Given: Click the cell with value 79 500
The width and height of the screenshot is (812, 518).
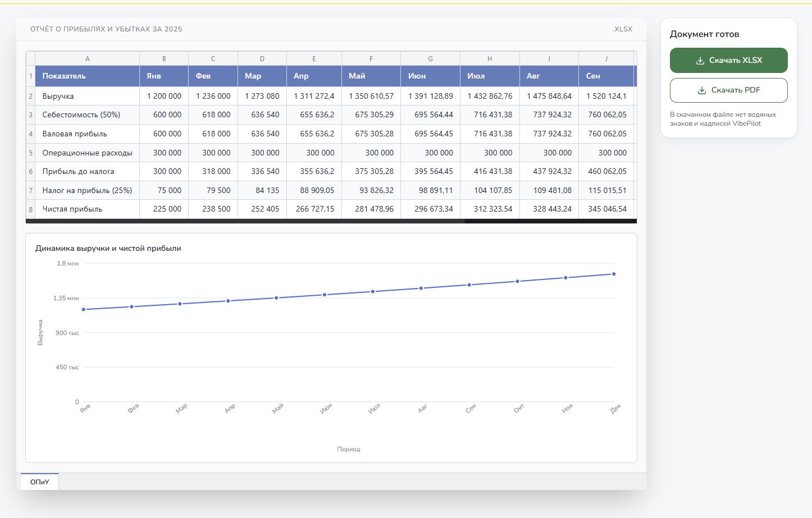Looking at the screenshot, I should pyautogui.click(x=213, y=190).
